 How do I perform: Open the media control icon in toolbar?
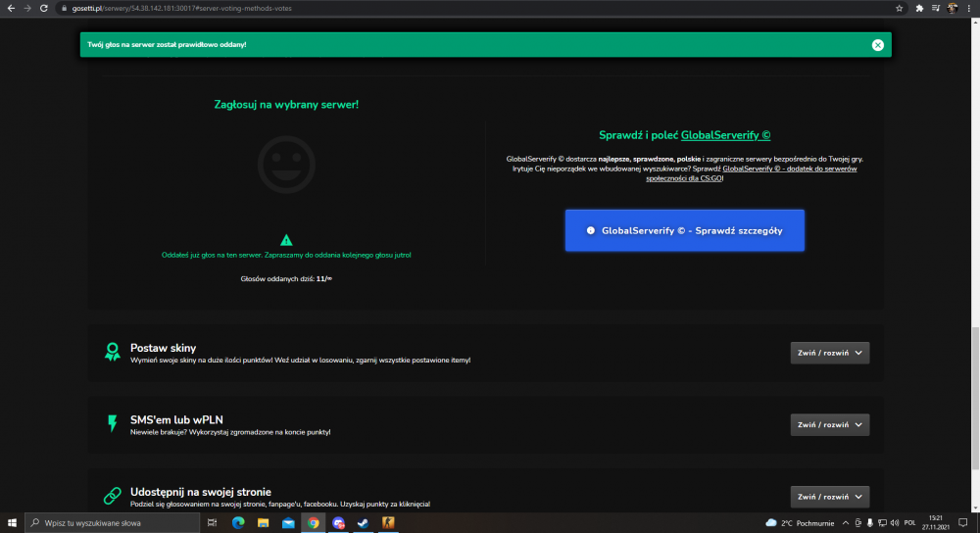click(x=936, y=8)
